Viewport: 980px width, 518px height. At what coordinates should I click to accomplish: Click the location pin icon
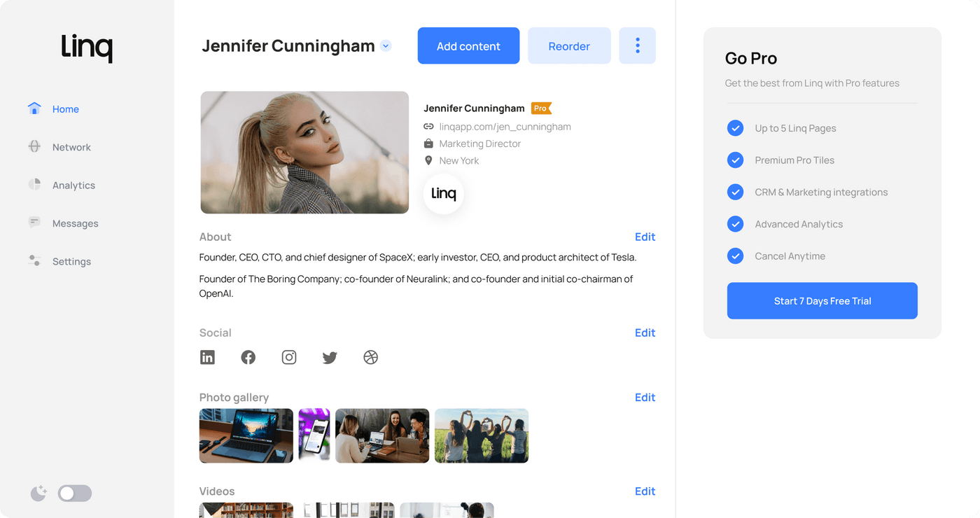point(428,160)
